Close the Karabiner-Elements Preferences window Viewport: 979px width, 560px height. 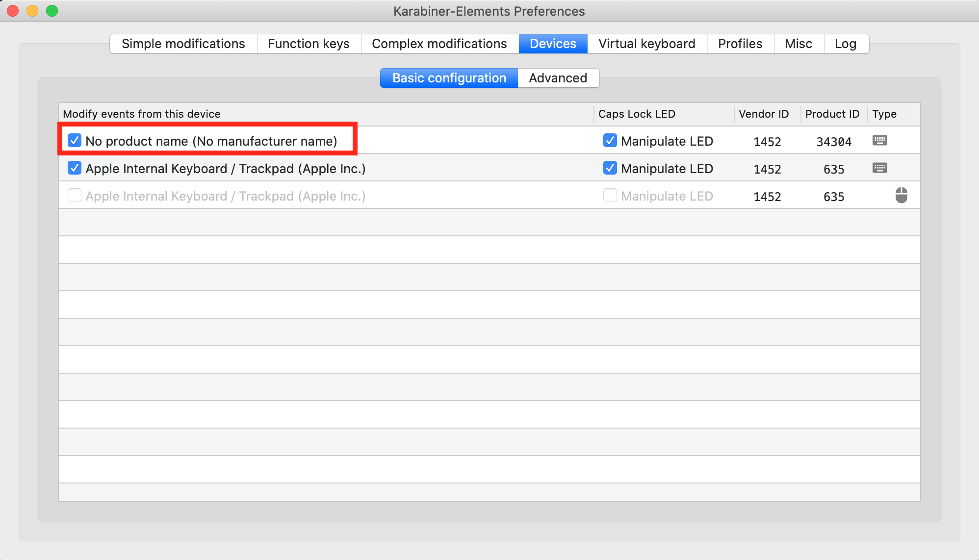(13, 11)
